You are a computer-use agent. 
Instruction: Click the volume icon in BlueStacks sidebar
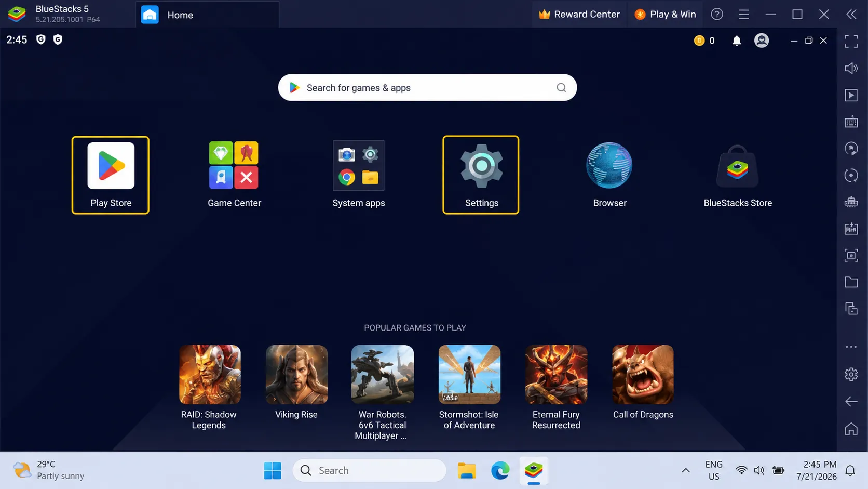(x=851, y=68)
